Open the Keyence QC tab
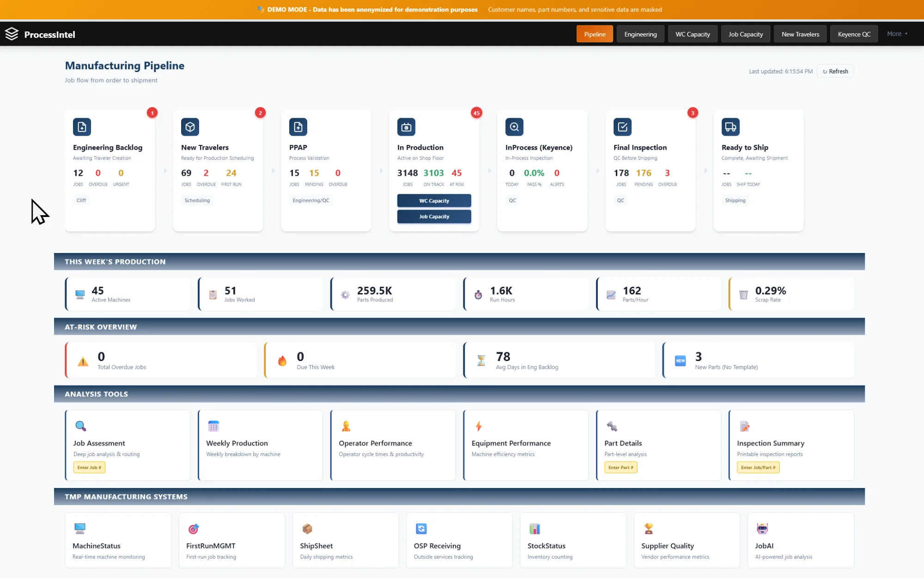The image size is (924, 578). 854,34
